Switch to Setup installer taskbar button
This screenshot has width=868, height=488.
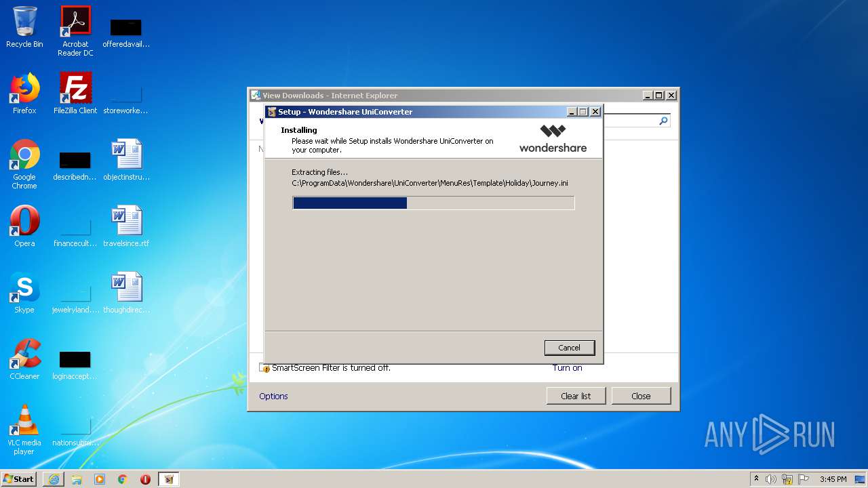click(x=169, y=479)
